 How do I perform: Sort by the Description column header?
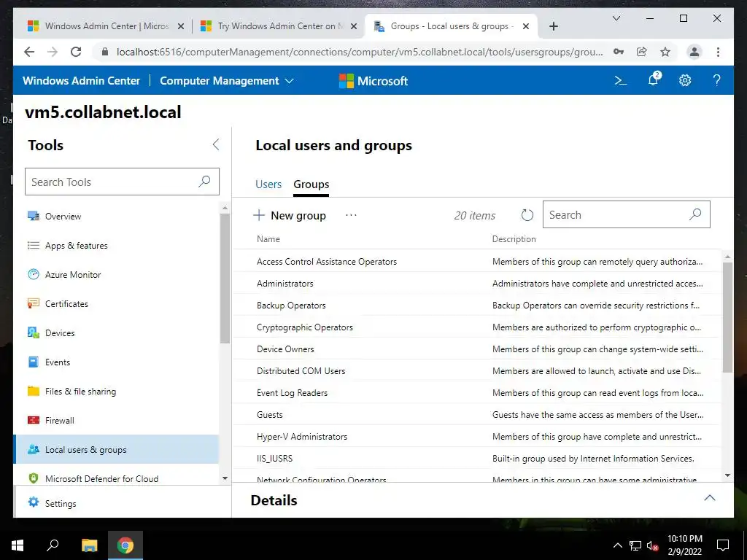pos(514,239)
